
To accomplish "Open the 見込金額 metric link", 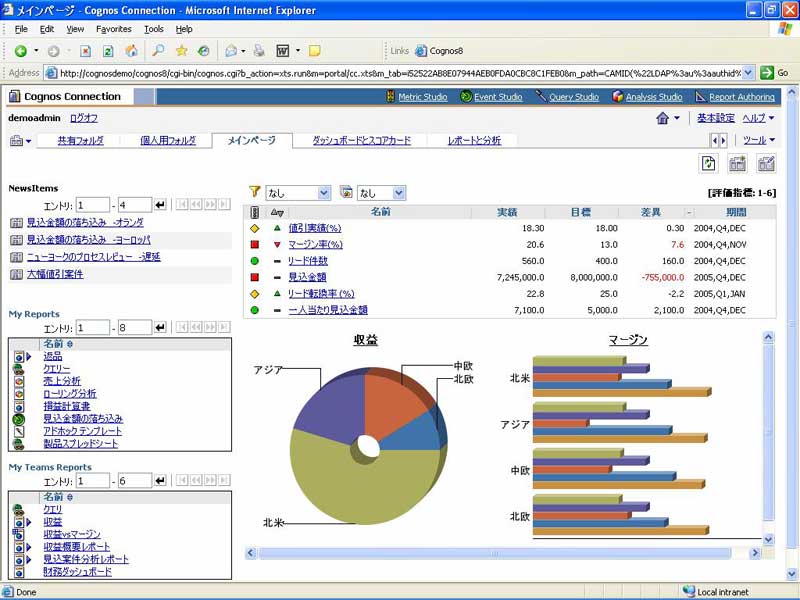I will coord(307,277).
